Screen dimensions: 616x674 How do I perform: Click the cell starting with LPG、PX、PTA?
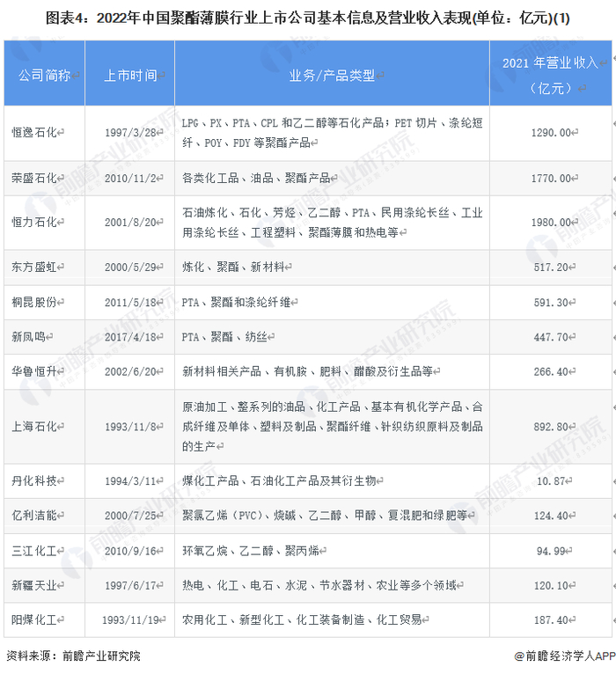pyautogui.click(x=332, y=133)
